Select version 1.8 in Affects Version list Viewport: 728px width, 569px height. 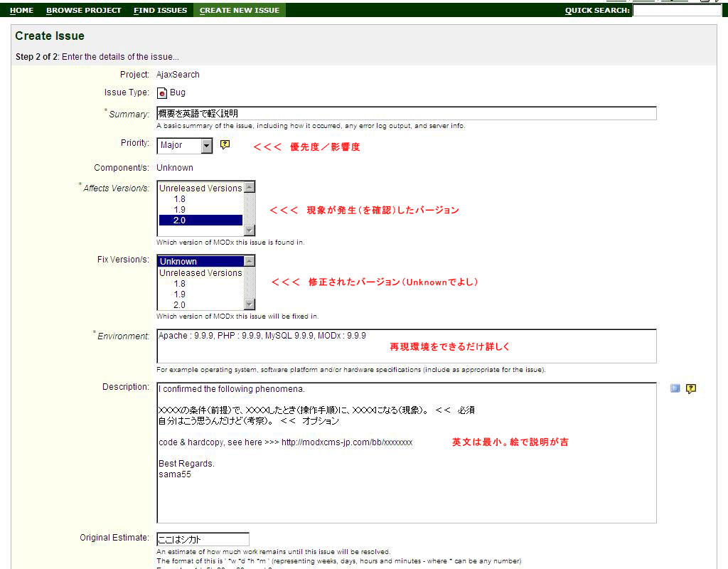[x=180, y=199]
